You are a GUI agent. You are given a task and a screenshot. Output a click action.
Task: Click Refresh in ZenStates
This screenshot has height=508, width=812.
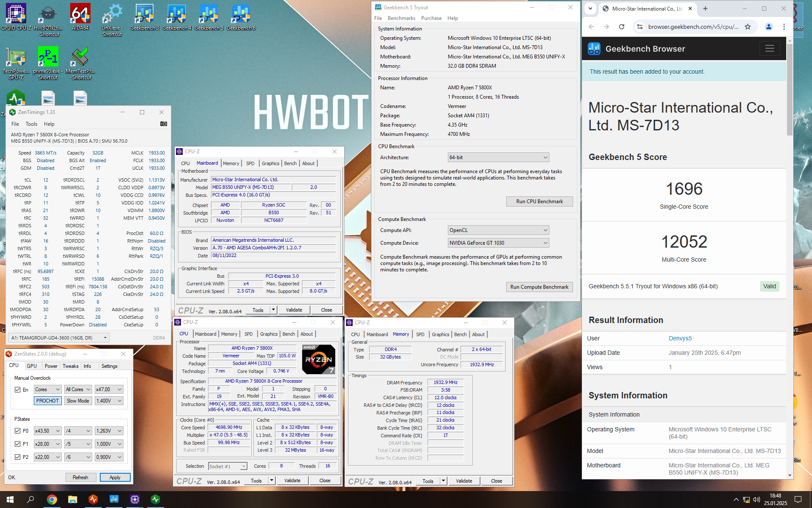(80, 478)
